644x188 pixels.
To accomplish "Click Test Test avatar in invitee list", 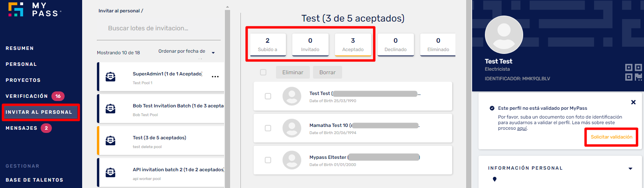I will click(x=292, y=96).
